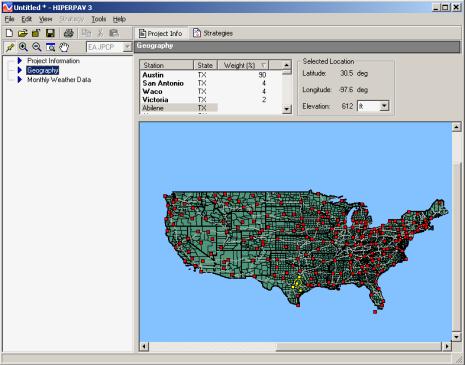Expand the Project Information tree arrow
This screenshot has width=465, height=365.
(x=20, y=61)
